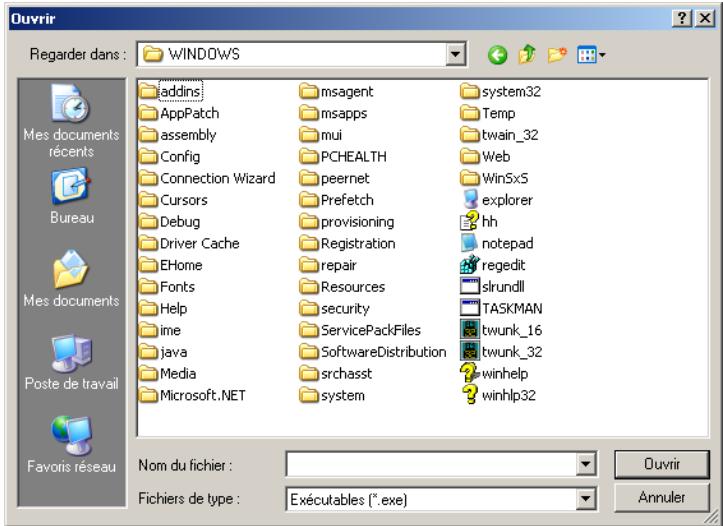Select the system32 folder icon
Image resolution: width=723 pixels, height=526 pixels.
[x=470, y=91]
